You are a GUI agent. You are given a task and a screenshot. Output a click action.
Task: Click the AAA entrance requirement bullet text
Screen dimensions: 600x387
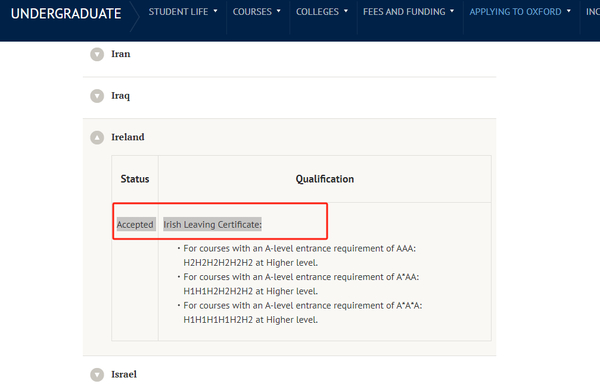pyautogui.click(x=299, y=248)
